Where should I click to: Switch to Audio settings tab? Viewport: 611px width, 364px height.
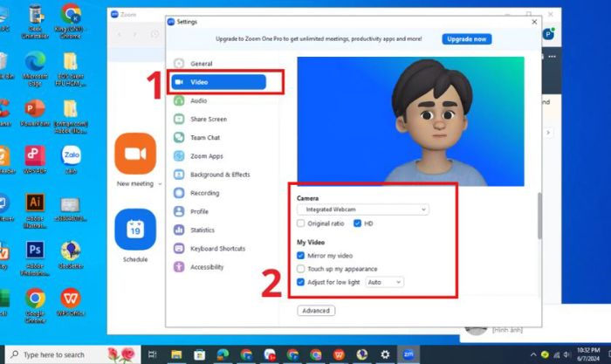[198, 100]
